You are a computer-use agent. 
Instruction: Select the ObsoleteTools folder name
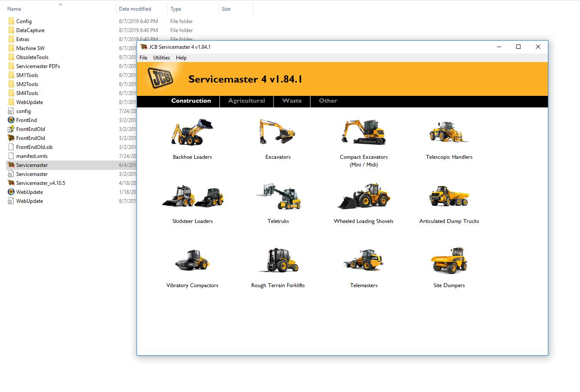[32, 57]
